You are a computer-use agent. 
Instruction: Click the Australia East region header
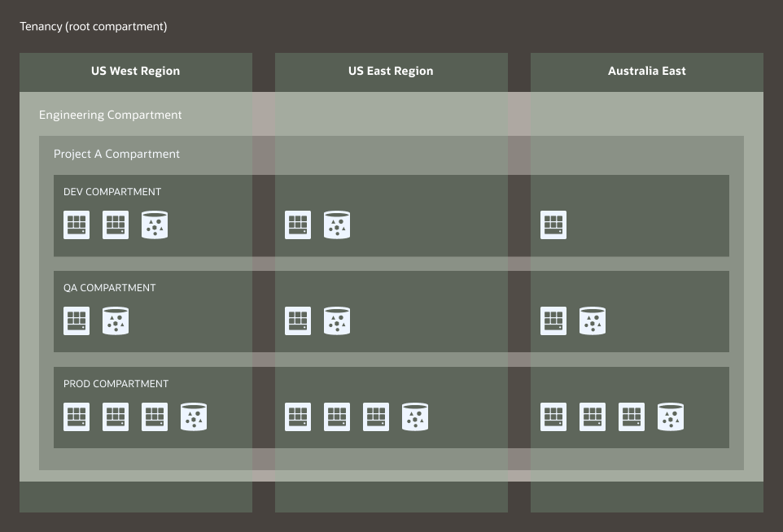pos(647,72)
